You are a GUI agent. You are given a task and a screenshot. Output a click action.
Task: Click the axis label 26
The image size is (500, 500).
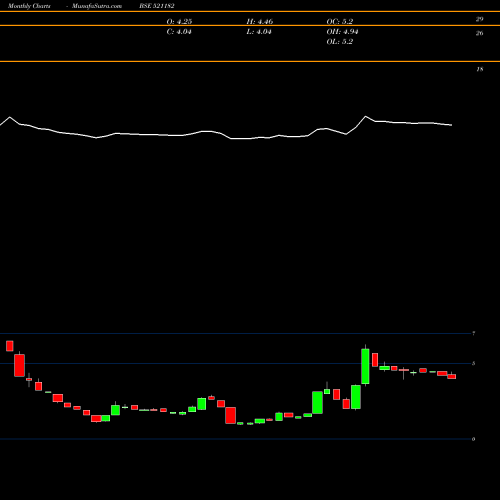click(x=479, y=33)
